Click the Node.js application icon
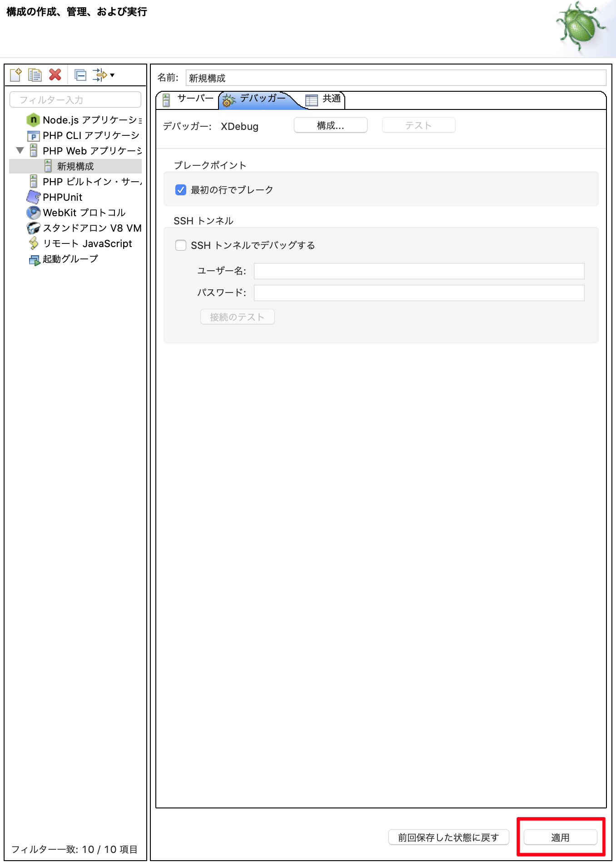This screenshot has height=862, width=616. click(33, 120)
